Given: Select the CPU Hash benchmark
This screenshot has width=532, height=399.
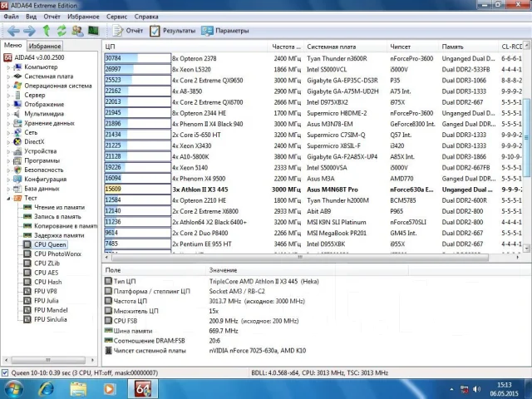Looking at the screenshot, I should point(48,282).
